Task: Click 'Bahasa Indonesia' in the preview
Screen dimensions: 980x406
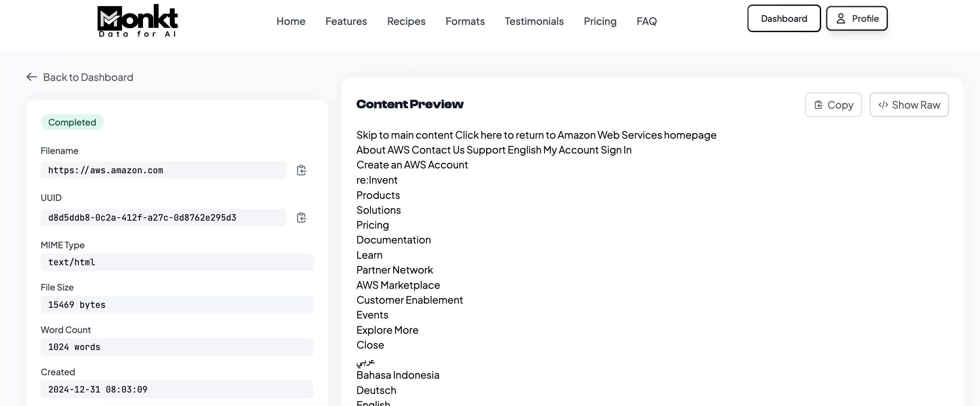Action: pyautogui.click(x=398, y=375)
